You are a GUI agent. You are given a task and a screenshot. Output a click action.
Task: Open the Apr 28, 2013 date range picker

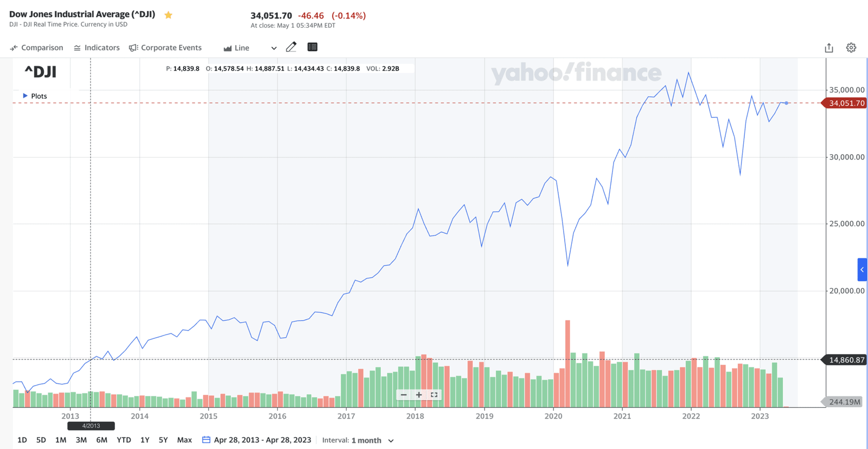click(x=263, y=440)
